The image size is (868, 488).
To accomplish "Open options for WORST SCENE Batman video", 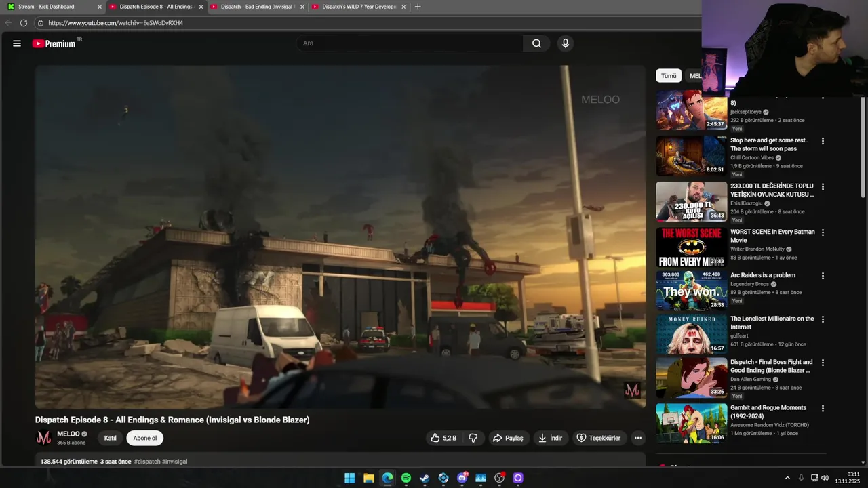I will tap(823, 232).
